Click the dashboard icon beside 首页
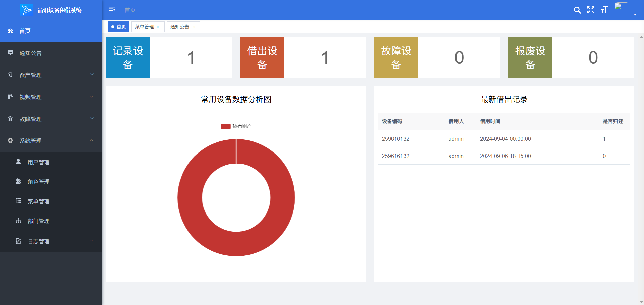The image size is (644, 305). 10,31
